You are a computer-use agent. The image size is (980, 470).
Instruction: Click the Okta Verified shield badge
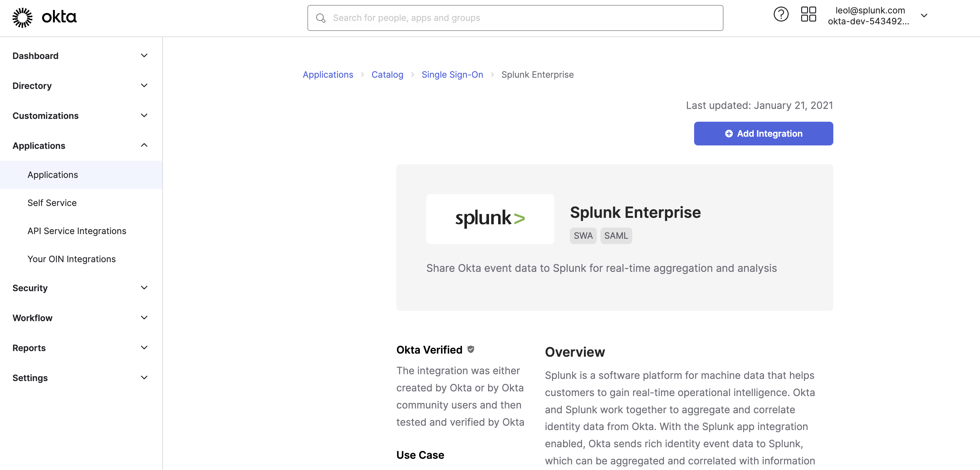471,349
